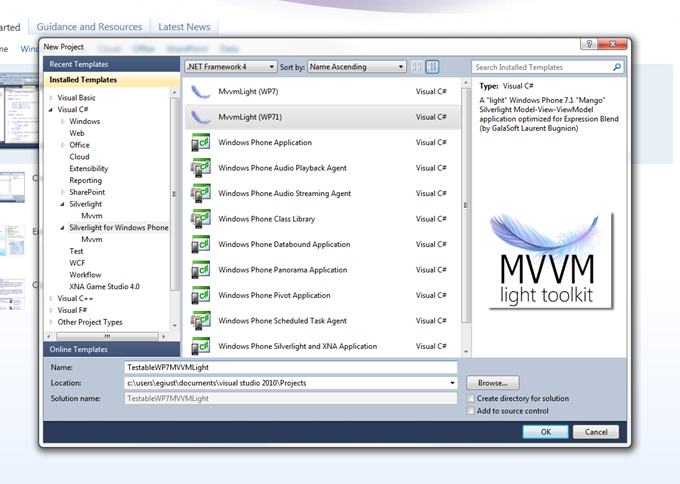Collapse the Visual C# tree node

tap(51, 110)
